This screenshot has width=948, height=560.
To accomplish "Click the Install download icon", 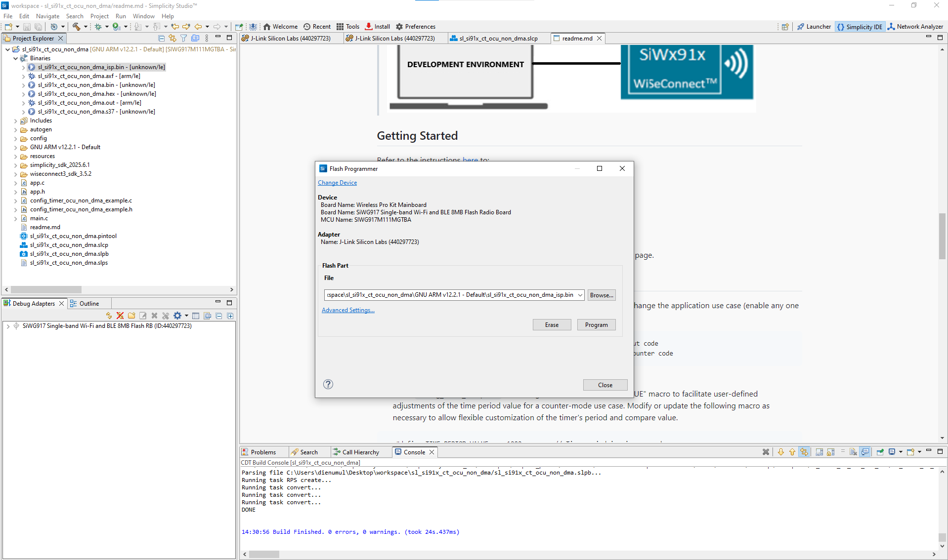I will [378, 27].
